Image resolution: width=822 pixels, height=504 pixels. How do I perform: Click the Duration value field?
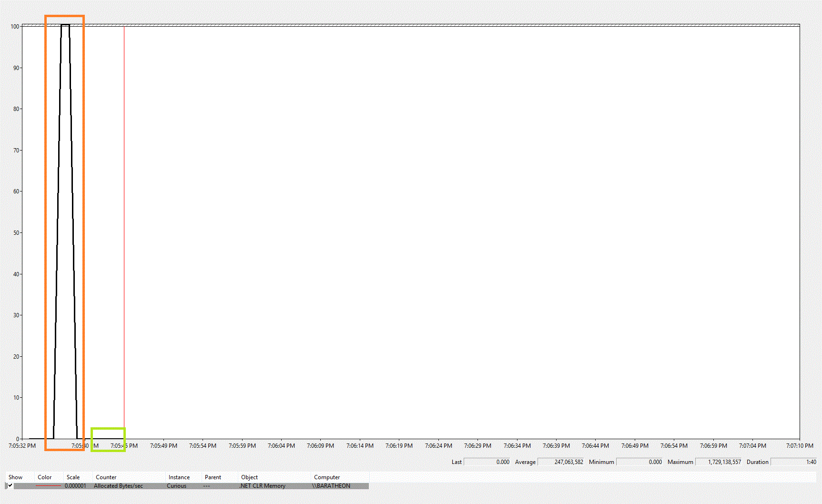click(793, 462)
